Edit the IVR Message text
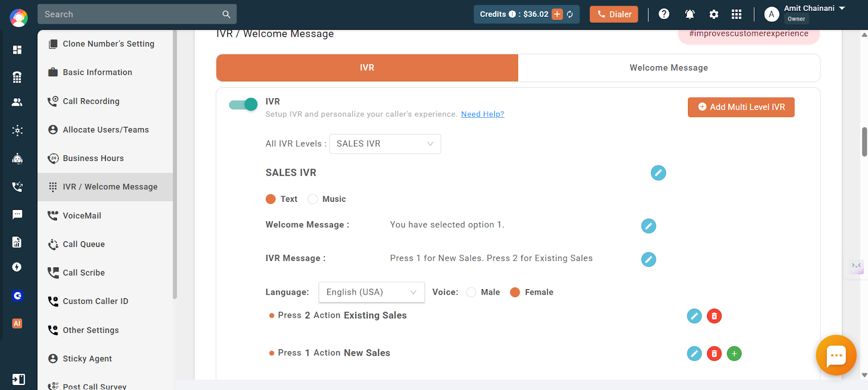Viewport: 868px width, 390px height. 648,260
